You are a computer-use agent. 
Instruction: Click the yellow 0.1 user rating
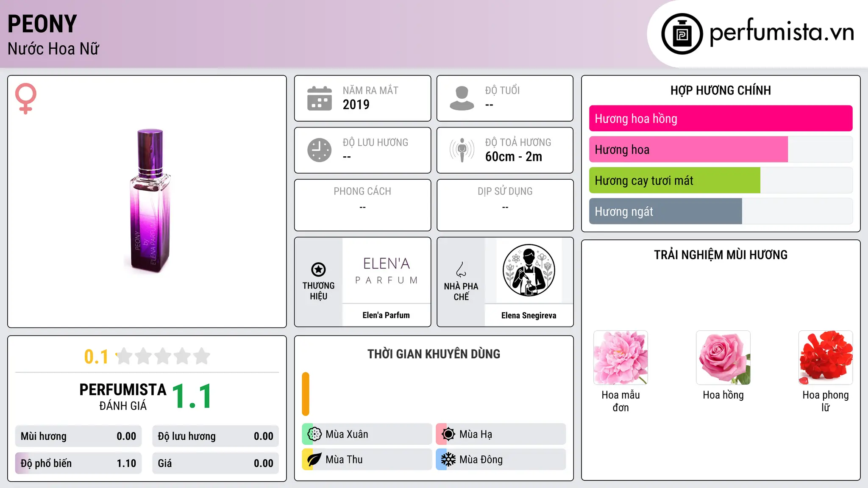pos(96,357)
